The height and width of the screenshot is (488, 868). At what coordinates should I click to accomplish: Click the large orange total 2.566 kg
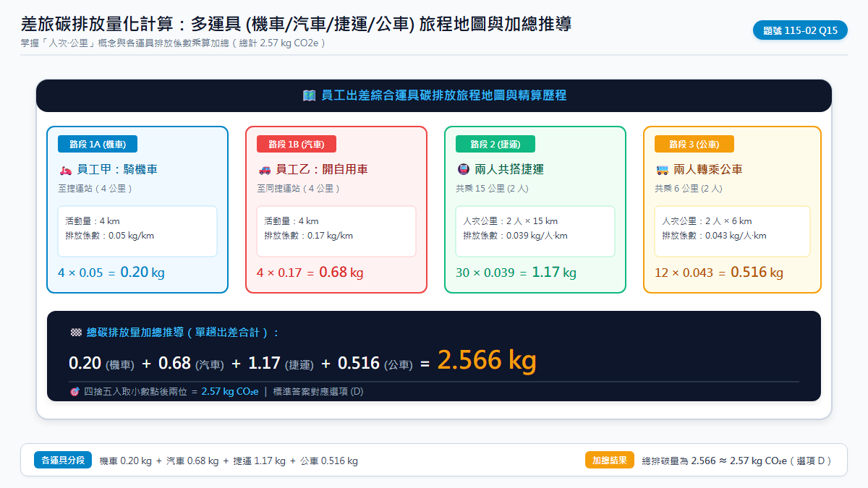point(487,360)
